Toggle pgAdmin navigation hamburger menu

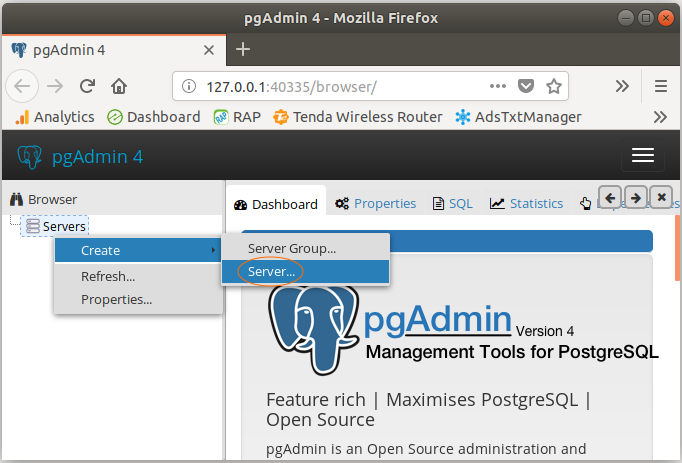[643, 155]
